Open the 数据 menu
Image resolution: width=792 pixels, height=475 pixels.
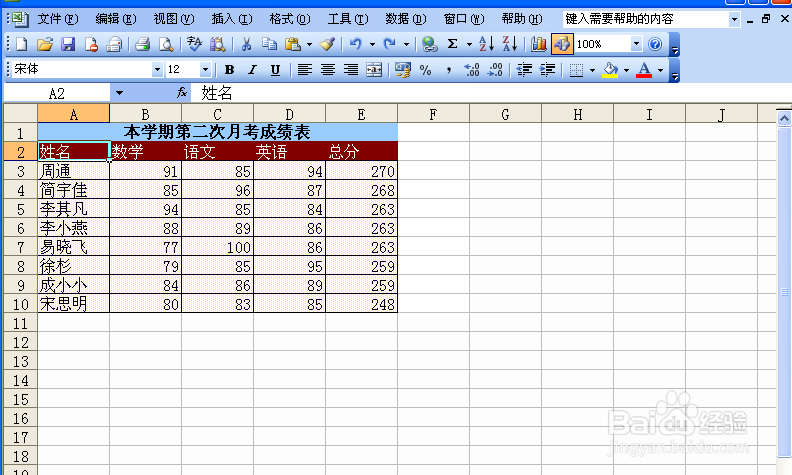tap(406, 19)
